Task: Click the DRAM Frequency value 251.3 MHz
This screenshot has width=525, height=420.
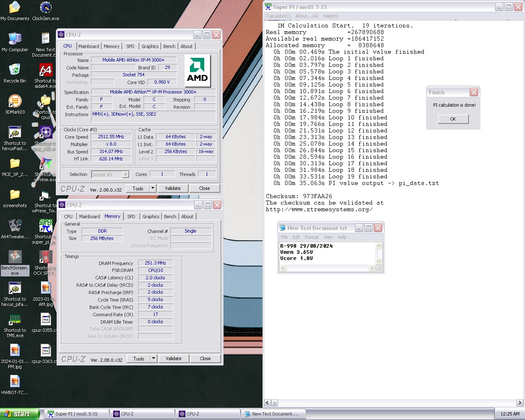Action: (155, 263)
